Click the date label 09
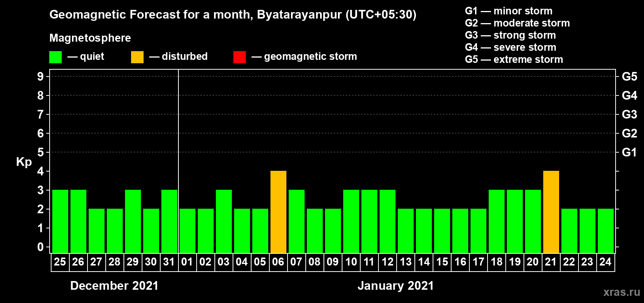Image resolution: width=644 pixels, height=303 pixels. coord(333,262)
